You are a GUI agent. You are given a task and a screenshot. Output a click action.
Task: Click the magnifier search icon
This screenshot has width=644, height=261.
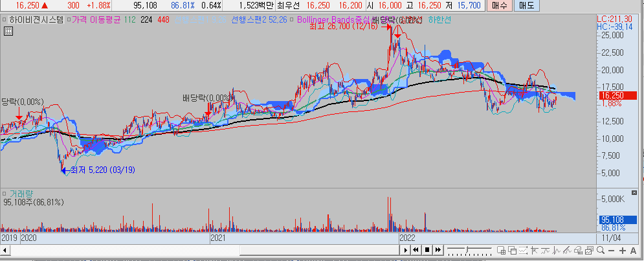click(x=601, y=250)
